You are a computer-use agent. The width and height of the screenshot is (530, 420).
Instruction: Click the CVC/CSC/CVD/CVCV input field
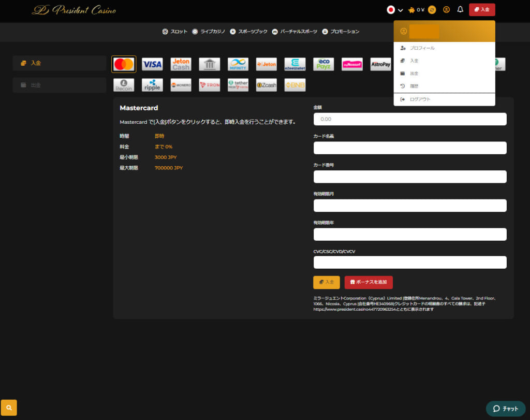[410, 263]
